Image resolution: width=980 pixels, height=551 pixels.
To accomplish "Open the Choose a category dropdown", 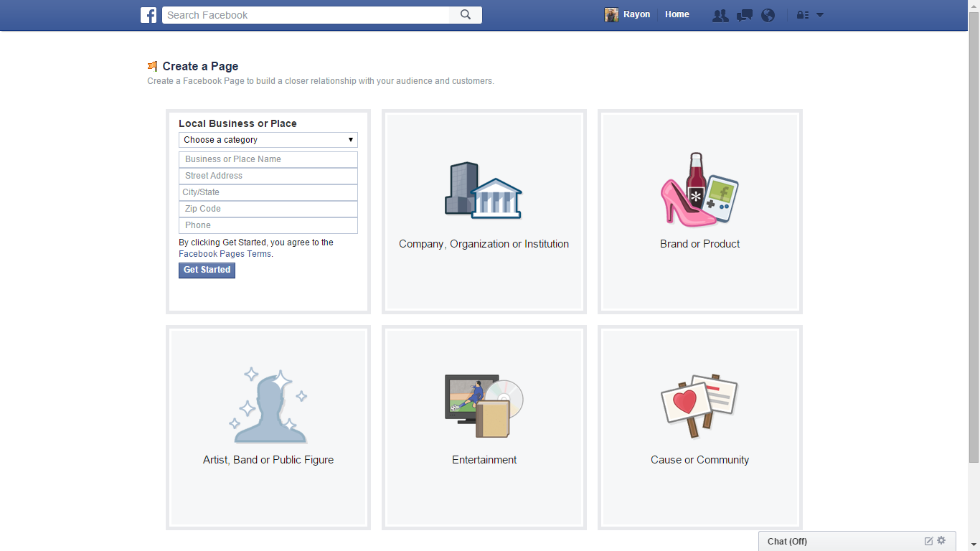I will (268, 140).
